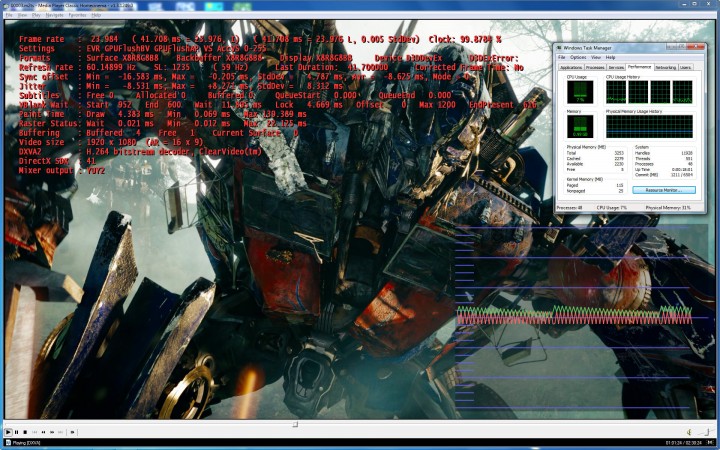The height and width of the screenshot is (450, 720).
Task: Switch to the Applications tab in Task Manager
Action: click(571, 68)
